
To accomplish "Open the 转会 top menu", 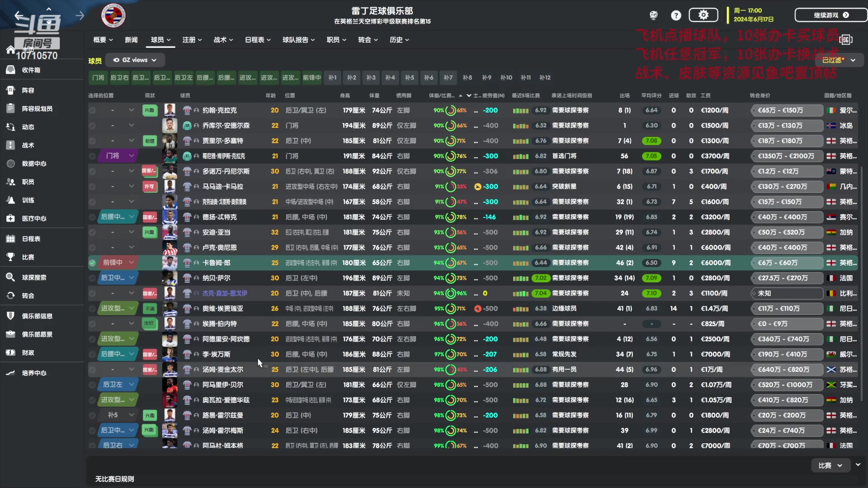I will [368, 40].
